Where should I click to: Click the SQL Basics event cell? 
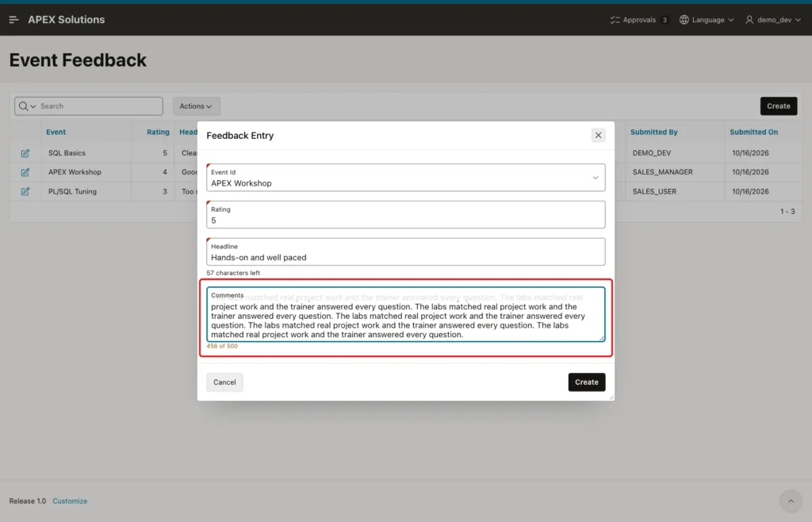(67, 153)
